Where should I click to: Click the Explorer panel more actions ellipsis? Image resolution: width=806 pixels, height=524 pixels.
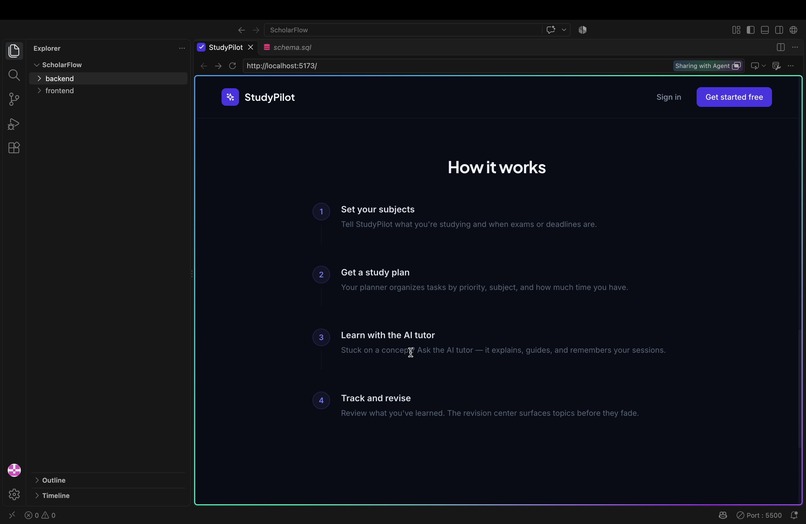click(182, 48)
